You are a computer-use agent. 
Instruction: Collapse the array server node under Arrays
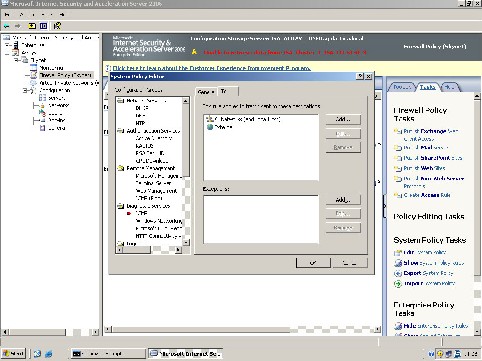point(16,60)
